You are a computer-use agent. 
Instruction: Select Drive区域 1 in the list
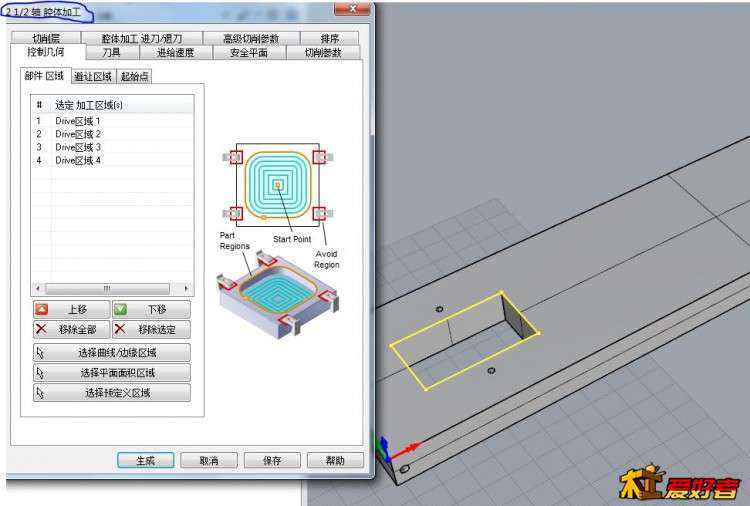(112, 121)
